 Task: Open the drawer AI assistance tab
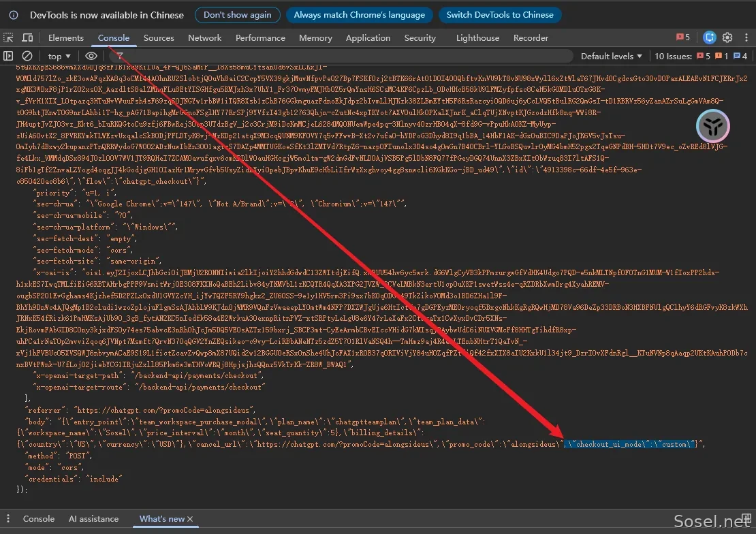pyautogui.click(x=93, y=518)
